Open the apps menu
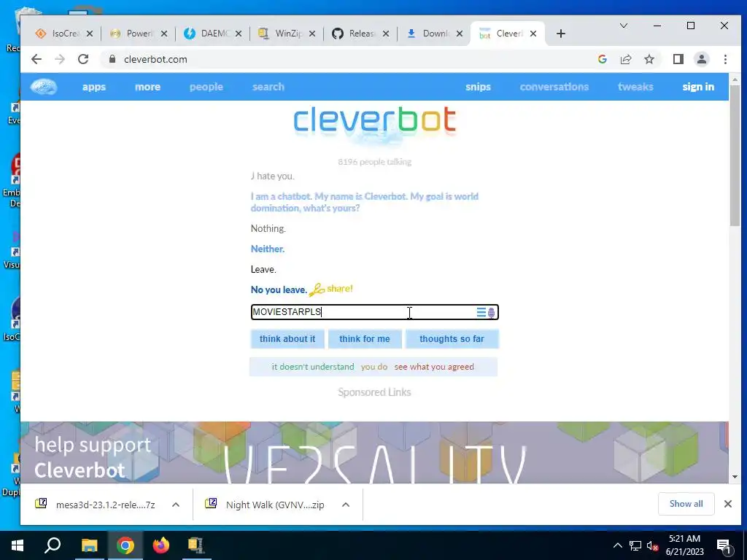The width and height of the screenshot is (747, 560). (x=94, y=87)
